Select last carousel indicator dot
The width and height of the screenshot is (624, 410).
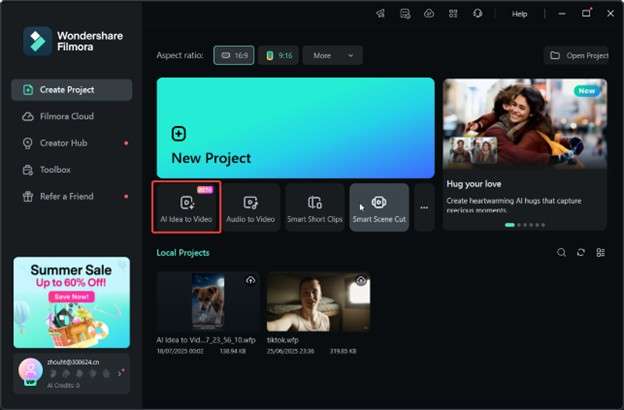click(543, 225)
